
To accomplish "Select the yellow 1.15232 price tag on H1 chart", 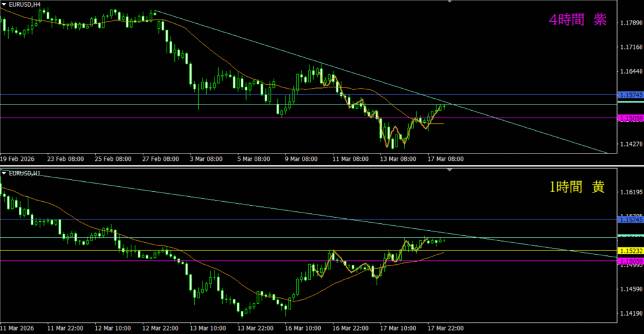I will [x=630, y=250].
